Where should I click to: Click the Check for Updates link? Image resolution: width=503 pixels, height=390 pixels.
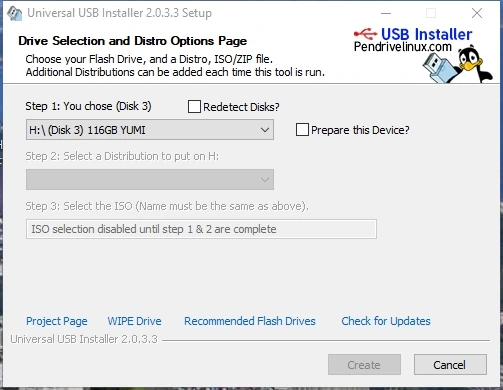point(386,321)
